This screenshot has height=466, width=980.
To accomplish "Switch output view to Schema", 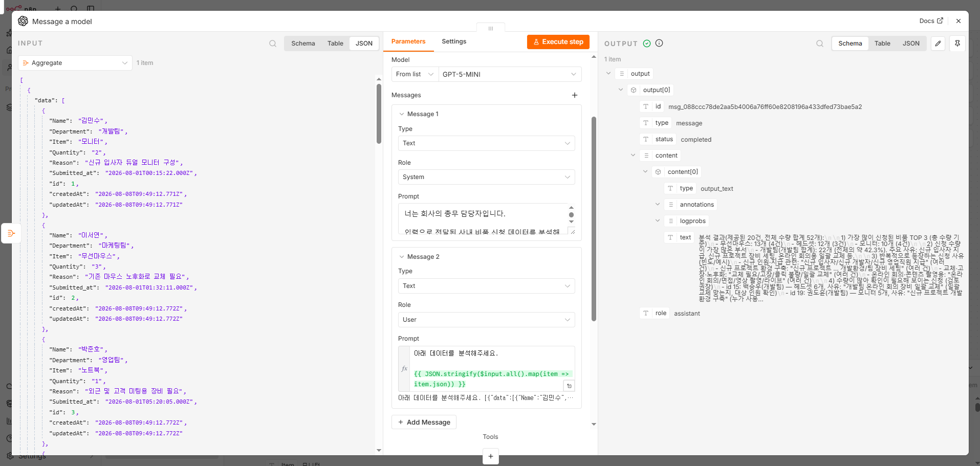I will click(x=850, y=43).
